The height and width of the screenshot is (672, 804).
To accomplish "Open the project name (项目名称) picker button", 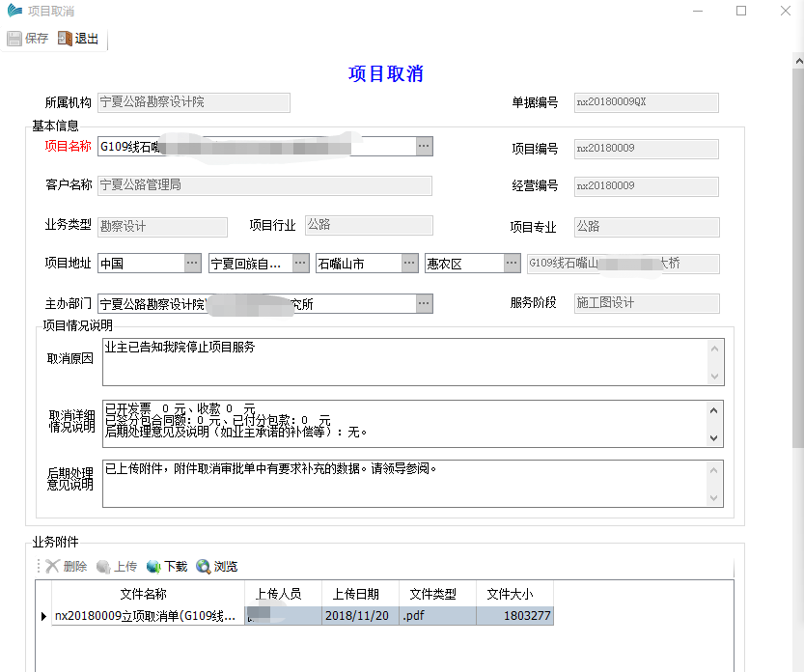I will (424, 146).
